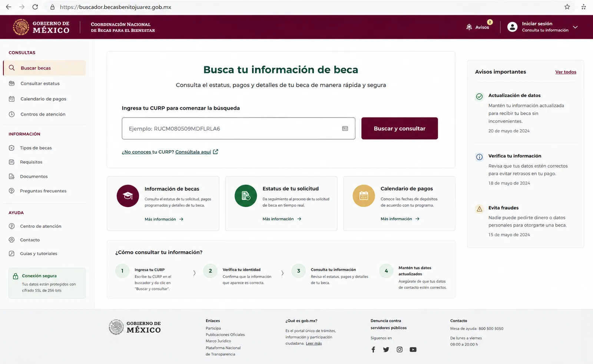This screenshot has width=593, height=364.
Task: Click the Conexión segura lock icon
Action: (15, 276)
